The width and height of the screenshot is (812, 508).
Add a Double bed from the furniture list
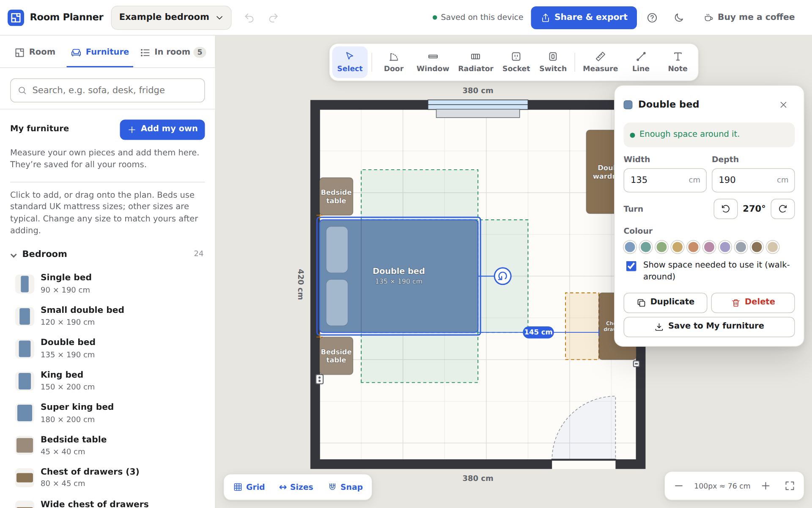pyautogui.click(x=107, y=348)
